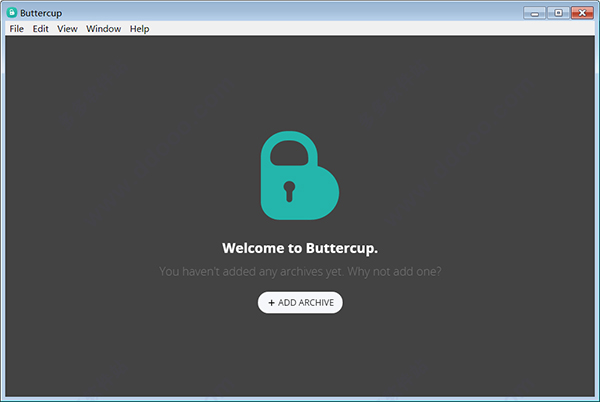The width and height of the screenshot is (600, 402).
Task: Open the Window menu
Action: [103, 29]
